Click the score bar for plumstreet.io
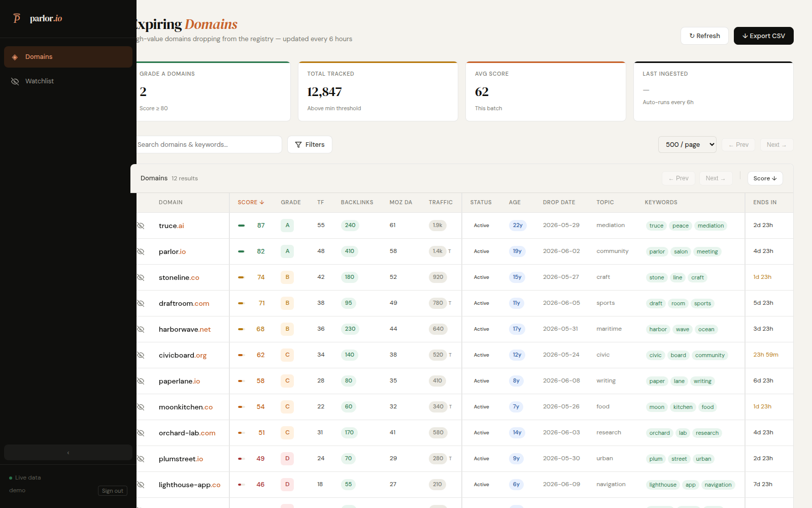 pyautogui.click(x=241, y=459)
